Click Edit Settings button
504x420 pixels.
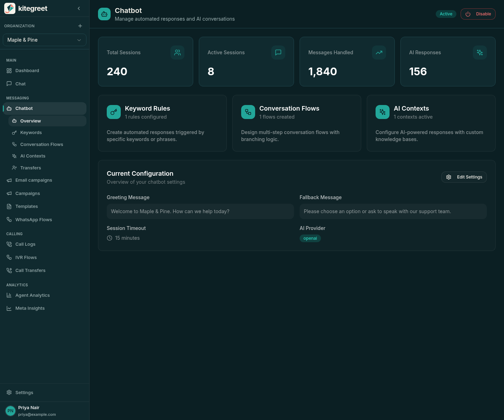coord(464,177)
